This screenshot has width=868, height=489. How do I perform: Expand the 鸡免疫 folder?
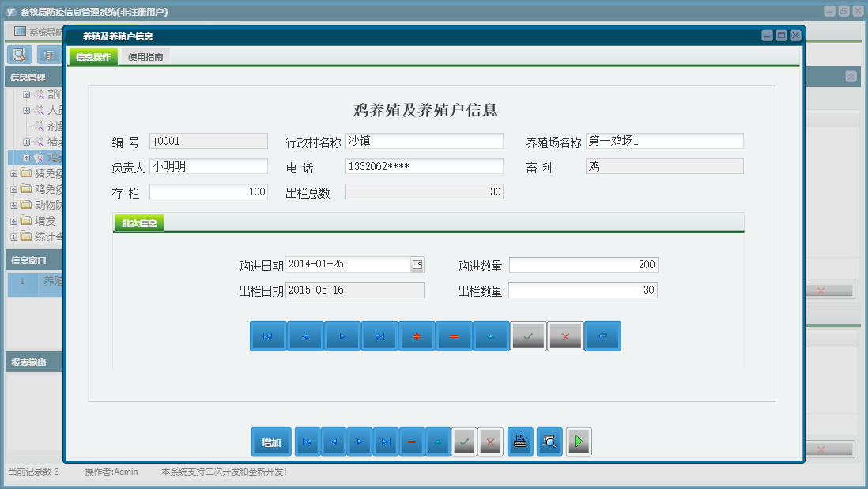[x=14, y=189]
